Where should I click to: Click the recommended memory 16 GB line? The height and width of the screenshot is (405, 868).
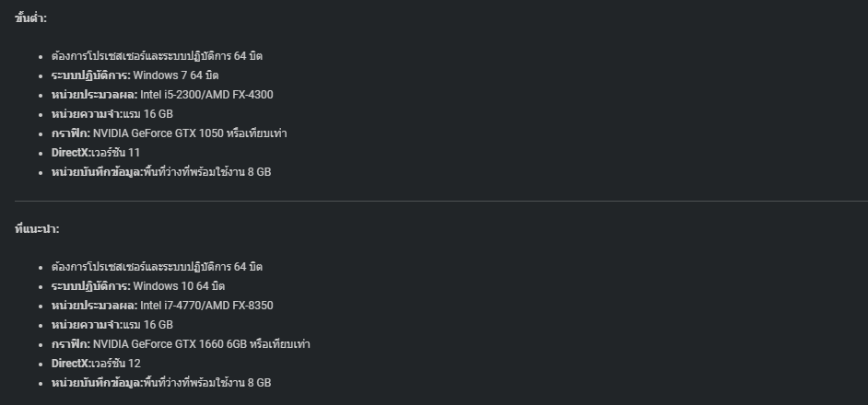(x=111, y=325)
